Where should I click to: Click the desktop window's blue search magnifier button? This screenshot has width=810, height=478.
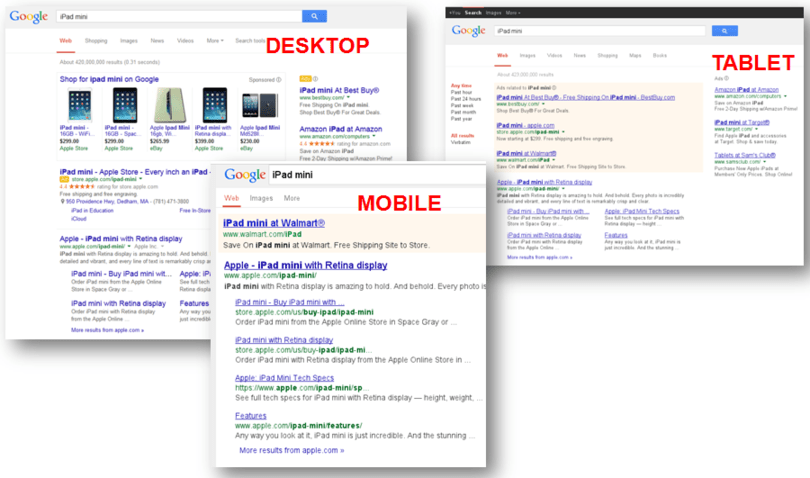[314, 17]
